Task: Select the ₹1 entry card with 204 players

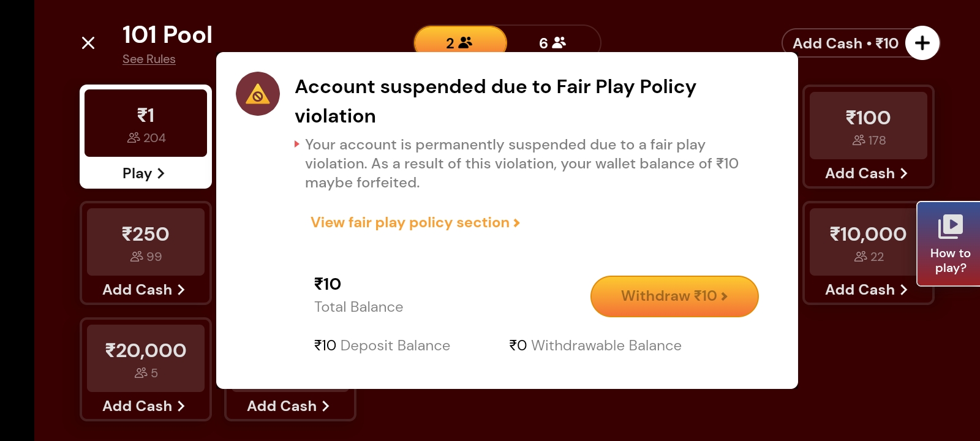Action: 146,124
